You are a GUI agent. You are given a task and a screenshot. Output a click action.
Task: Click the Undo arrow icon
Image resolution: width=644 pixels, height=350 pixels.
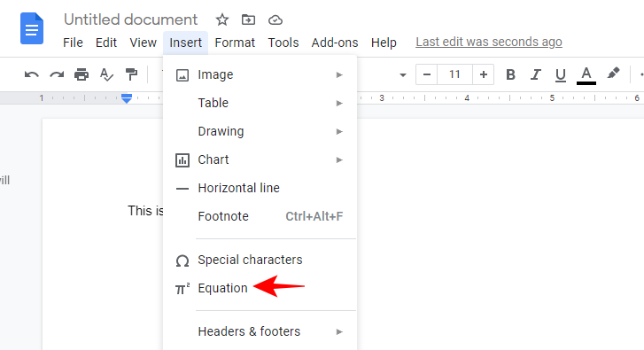click(x=32, y=74)
